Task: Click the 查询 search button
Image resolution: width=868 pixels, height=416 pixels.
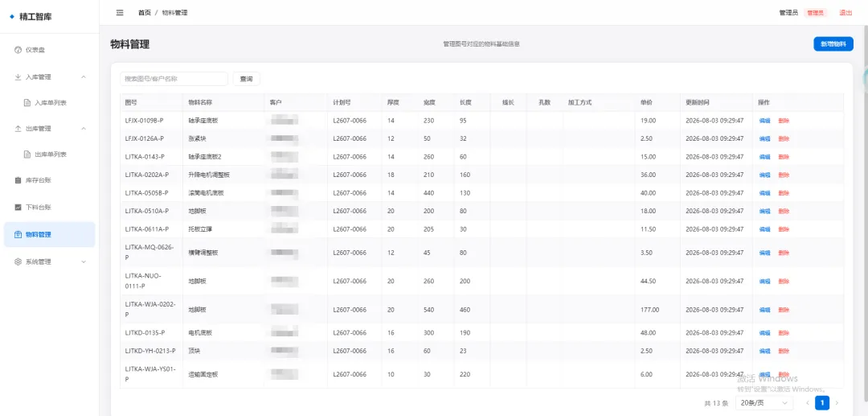Action: (x=247, y=79)
